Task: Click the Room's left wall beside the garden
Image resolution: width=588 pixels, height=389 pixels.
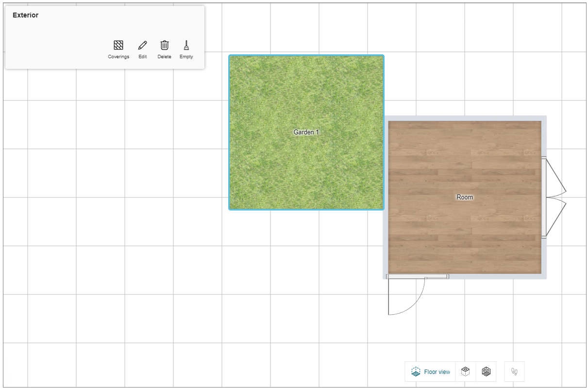Action: 386,243
